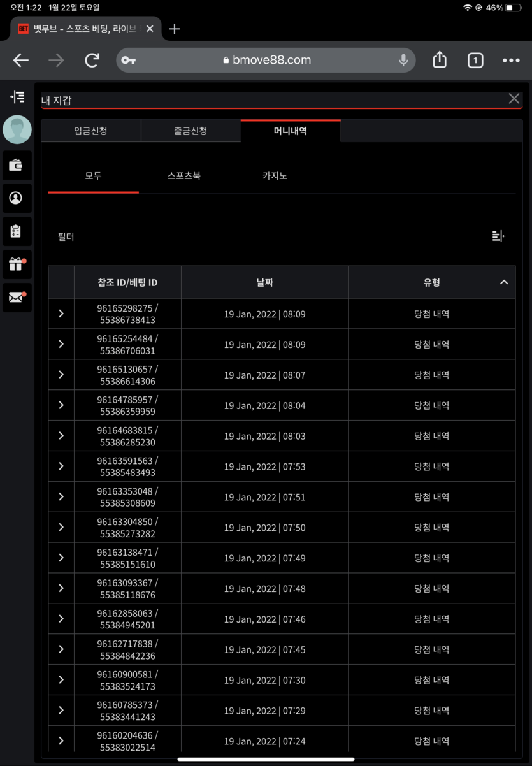Click 당첨 내역 in the 08:04 row

(x=432, y=405)
